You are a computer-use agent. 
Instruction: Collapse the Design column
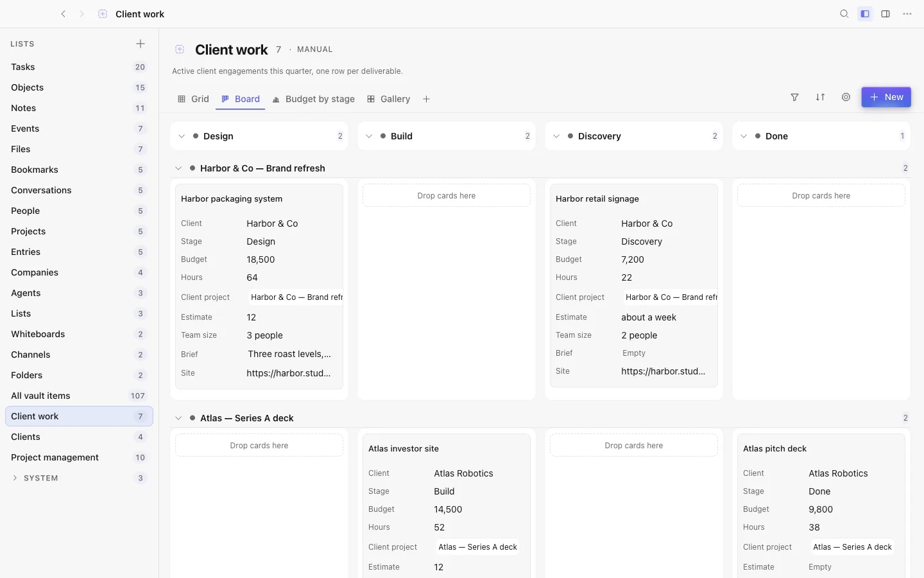(182, 136)
